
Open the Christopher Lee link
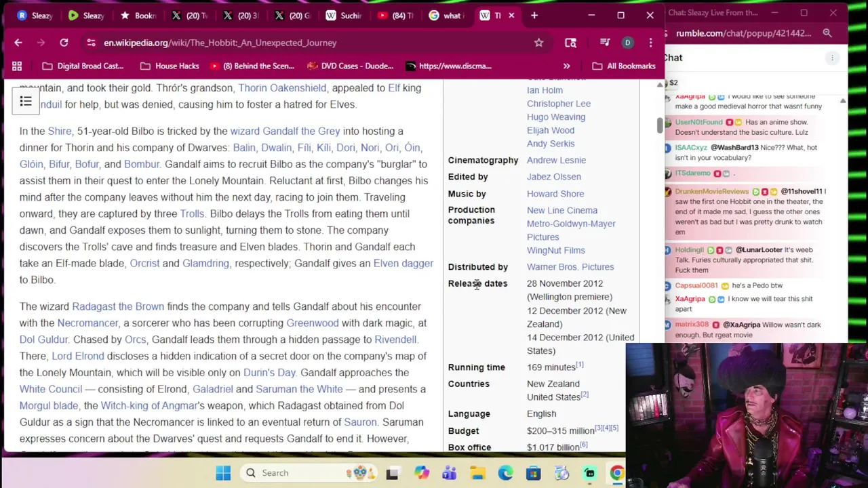(x=559, y=104)
